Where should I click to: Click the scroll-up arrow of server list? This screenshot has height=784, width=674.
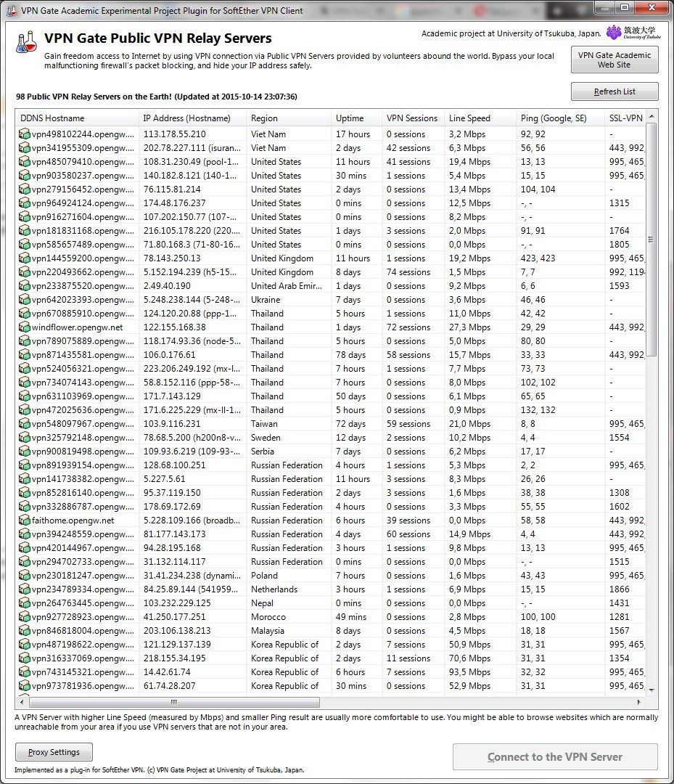(651, 116)
